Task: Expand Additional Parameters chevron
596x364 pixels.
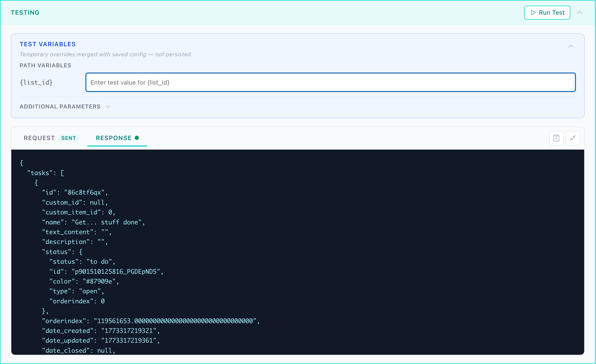Action: [x=108, y=107]
